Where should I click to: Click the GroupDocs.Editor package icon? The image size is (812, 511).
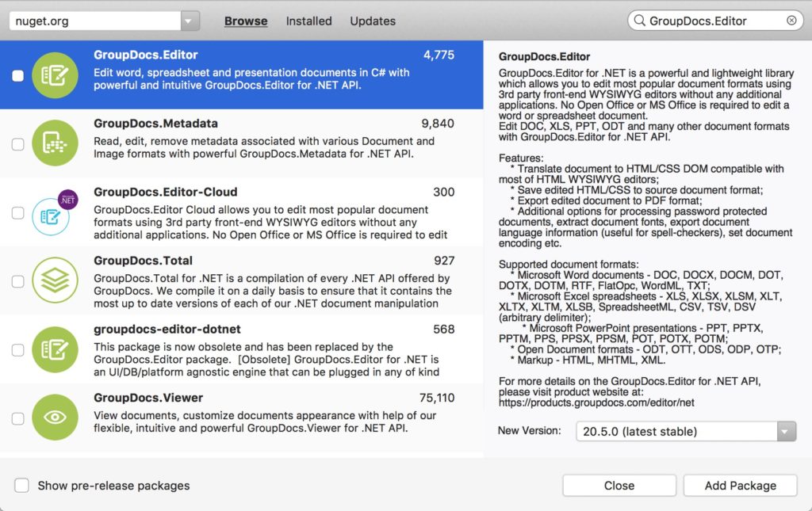pyautogui.click(x=55, y=75)
